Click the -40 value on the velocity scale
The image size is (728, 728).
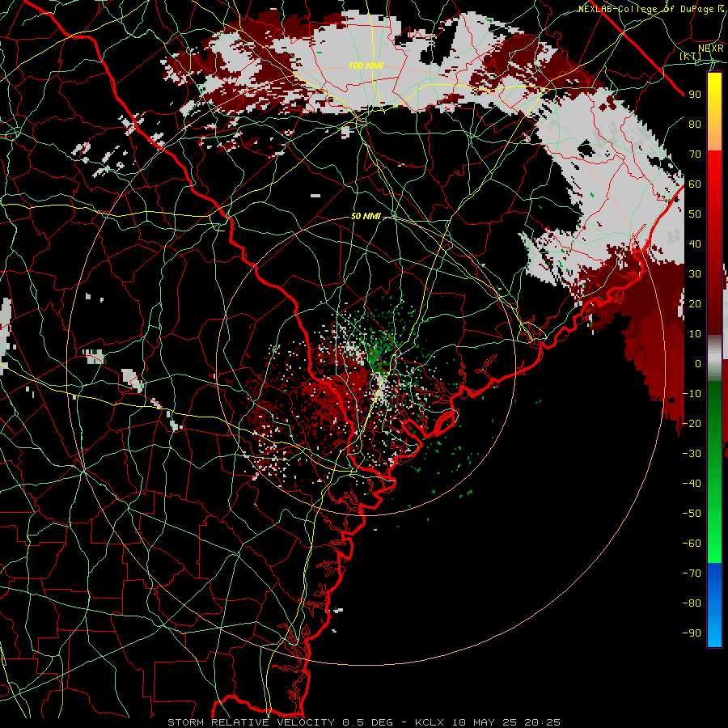(692, 484)
